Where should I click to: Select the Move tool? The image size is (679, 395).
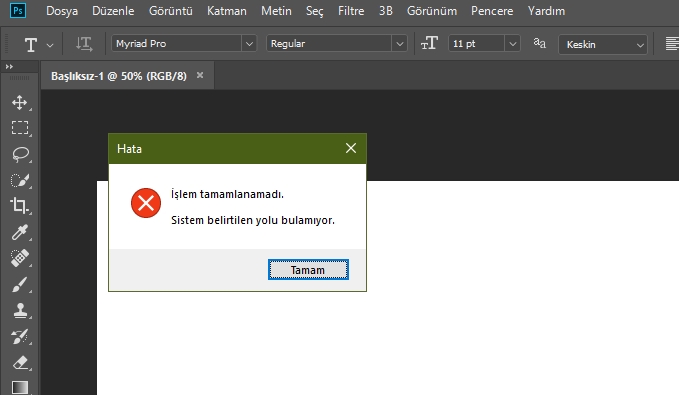point(19,103)
